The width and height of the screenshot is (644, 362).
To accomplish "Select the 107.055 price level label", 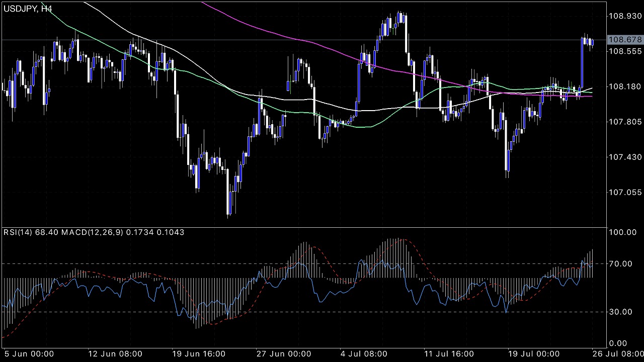I will click(x=625, y=193).
